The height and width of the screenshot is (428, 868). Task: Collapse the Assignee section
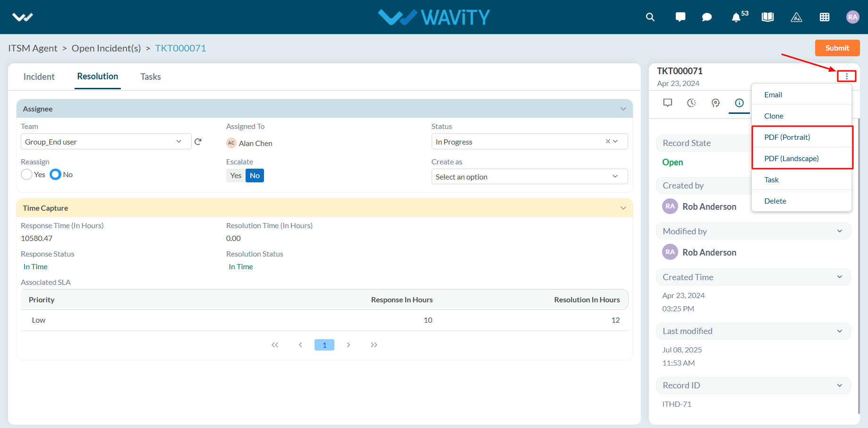[x=623, y=109]
